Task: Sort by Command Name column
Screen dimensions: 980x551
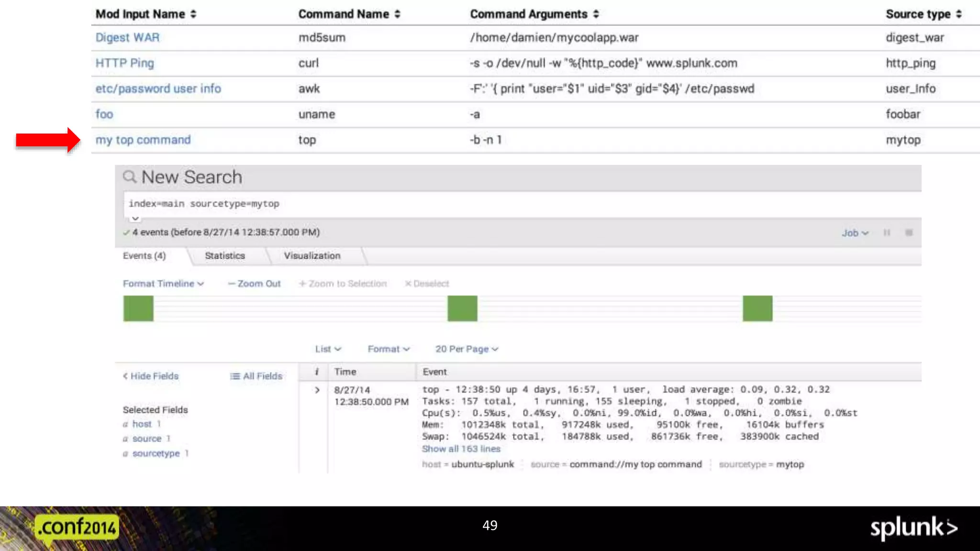Action: (349, 14)
